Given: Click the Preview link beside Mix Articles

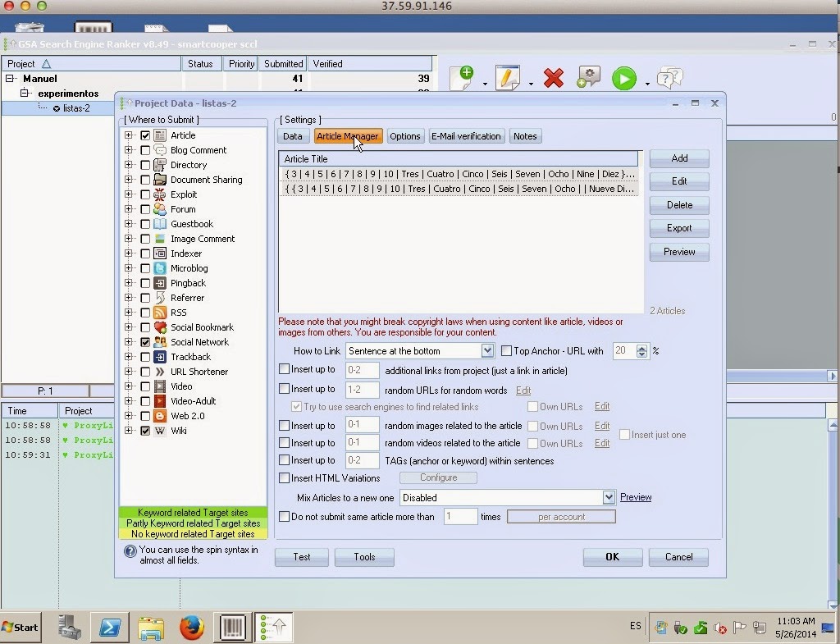Looking at the screenshot, I should click(x=636, y=497).
